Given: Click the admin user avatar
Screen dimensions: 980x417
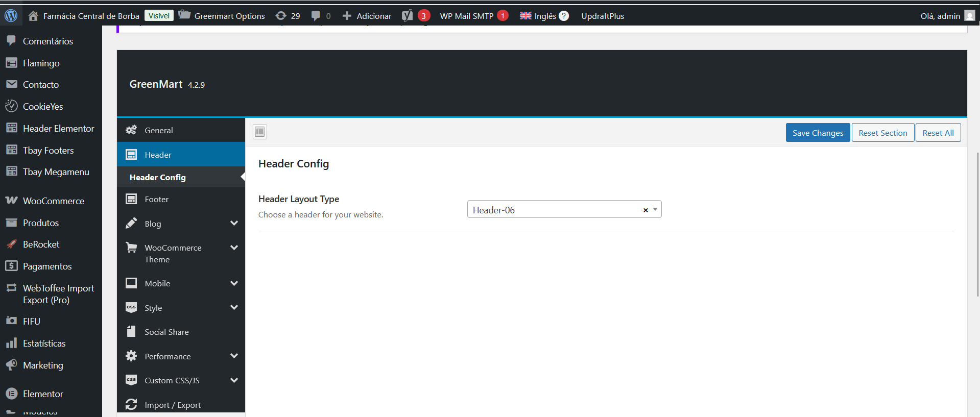Looking at the screenshot, I should point(969,16).
